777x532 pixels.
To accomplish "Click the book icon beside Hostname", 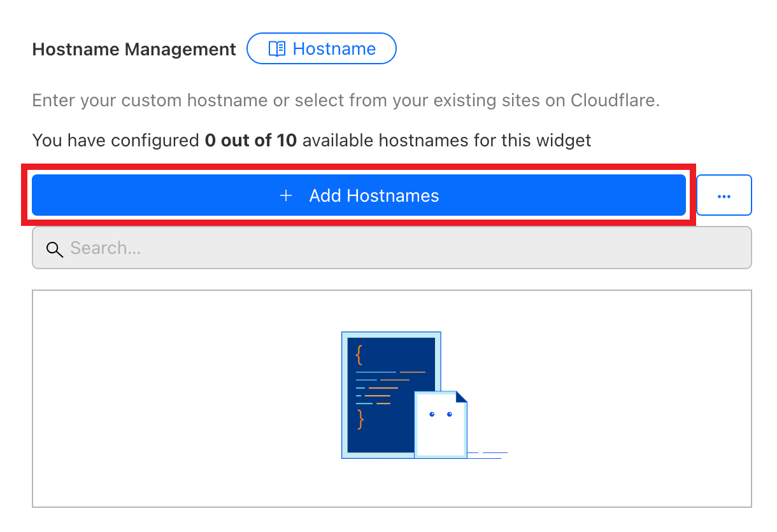I will click(x=276, y=49).
